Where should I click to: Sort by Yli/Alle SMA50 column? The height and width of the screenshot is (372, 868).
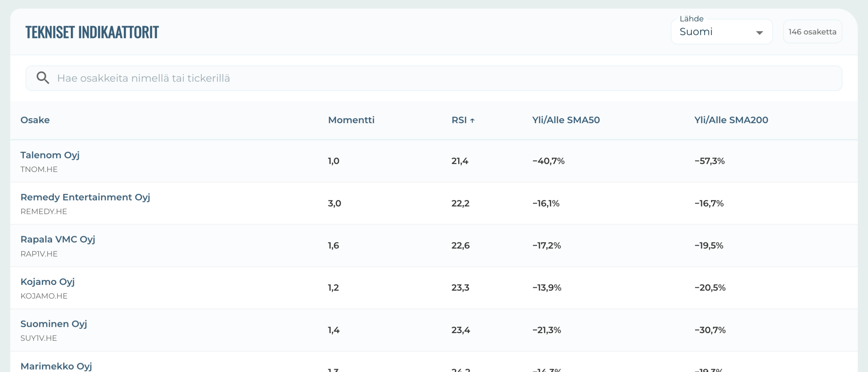point(566,120)
